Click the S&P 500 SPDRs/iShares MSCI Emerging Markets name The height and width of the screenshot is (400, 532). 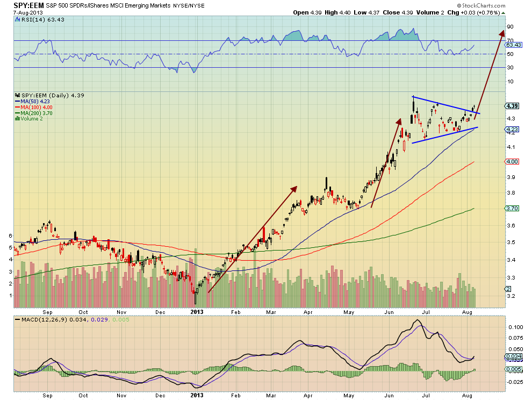click(x=108, y=6)
